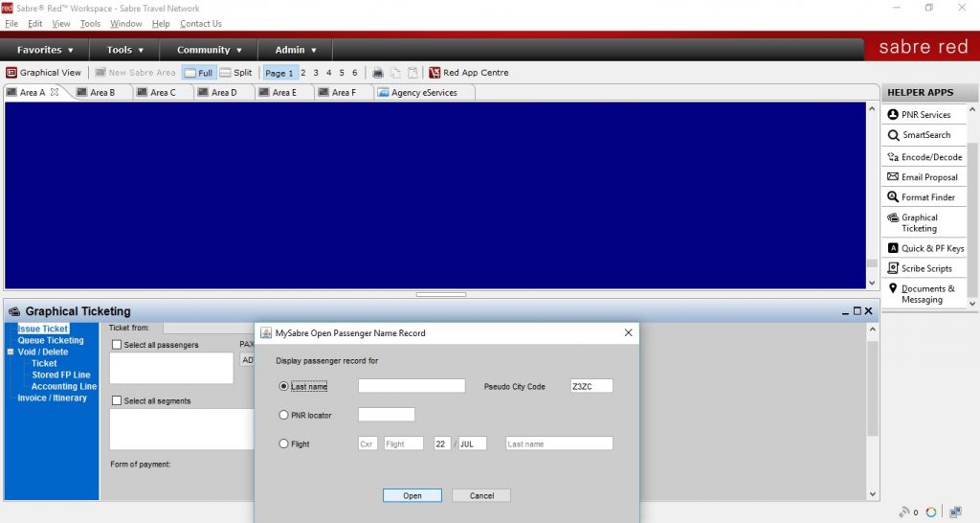Click the copy icon in the toolbar
The image size is (980, 523).
coord(395,73)
